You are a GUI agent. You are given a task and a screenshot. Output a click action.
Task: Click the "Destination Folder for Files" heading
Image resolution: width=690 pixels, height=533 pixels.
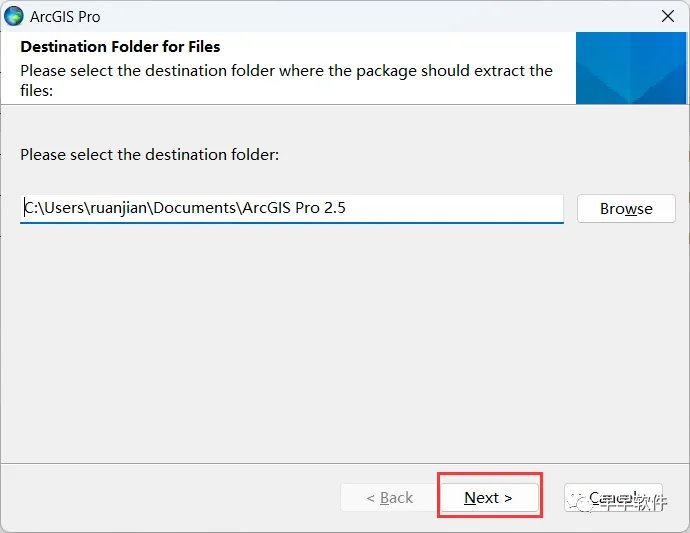coord(120,47)
